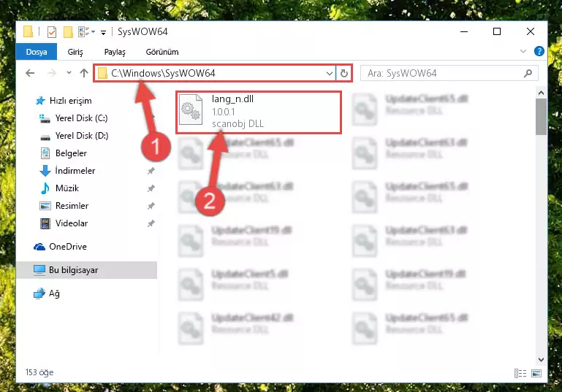The height and width of the screenshot is (392, 562).
Task: Click the New Folder icon in the title bar
Action: [68, 32]
